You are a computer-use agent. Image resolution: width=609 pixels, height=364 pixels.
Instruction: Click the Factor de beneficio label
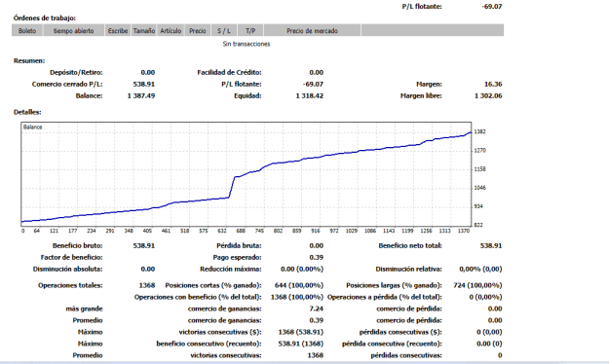point(71,257)
